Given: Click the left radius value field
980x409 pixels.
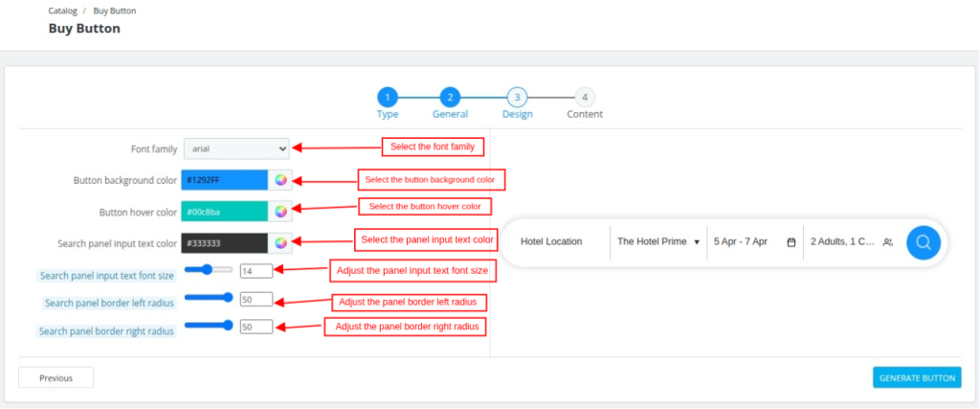Looking at the screenshot, I should click(256, 299).
